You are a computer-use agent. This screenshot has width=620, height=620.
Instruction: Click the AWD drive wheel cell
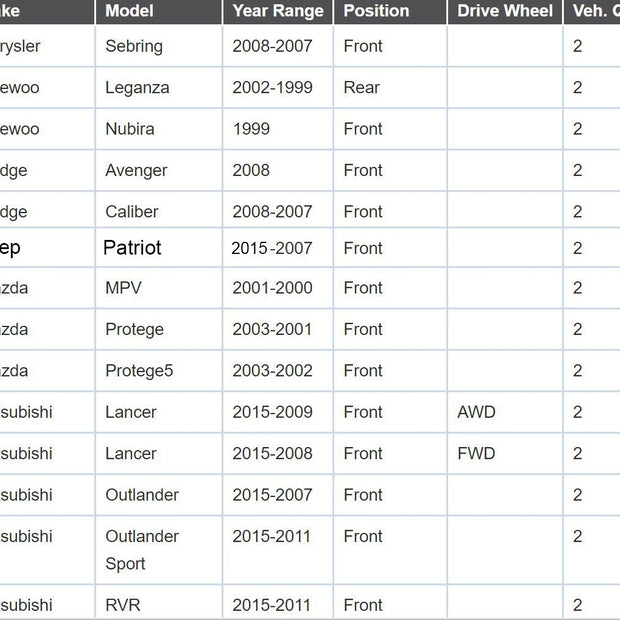(505, 412)
